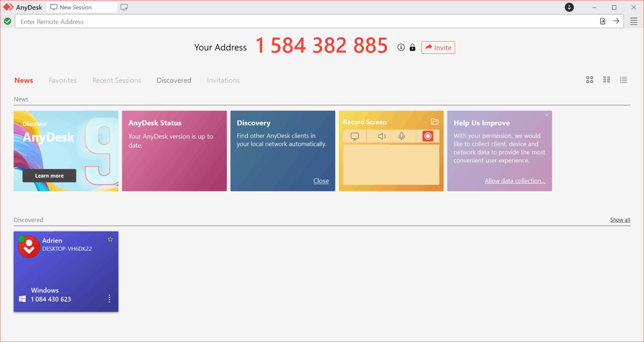Open the three-dot menu on Adrien's card

click(x=109, y=298)
